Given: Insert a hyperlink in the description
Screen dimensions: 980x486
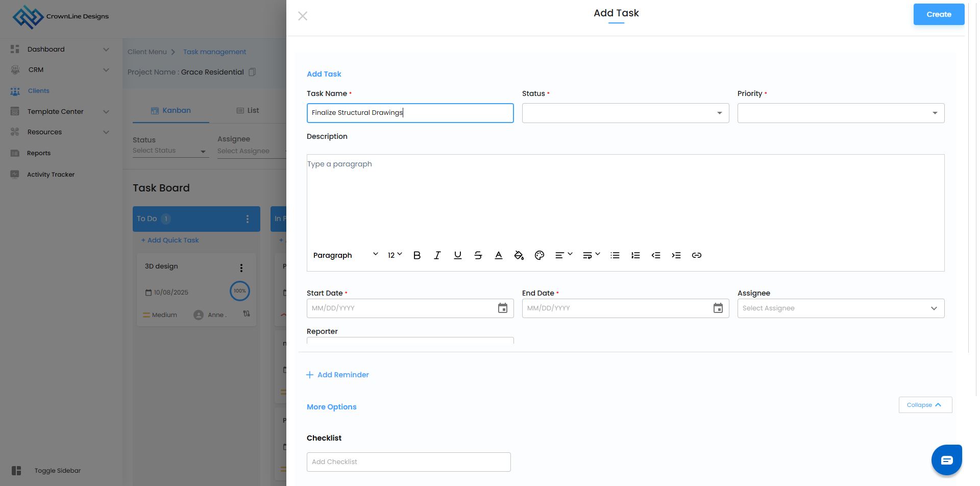Looking at the screenshot, I should (x=696, y=255).
